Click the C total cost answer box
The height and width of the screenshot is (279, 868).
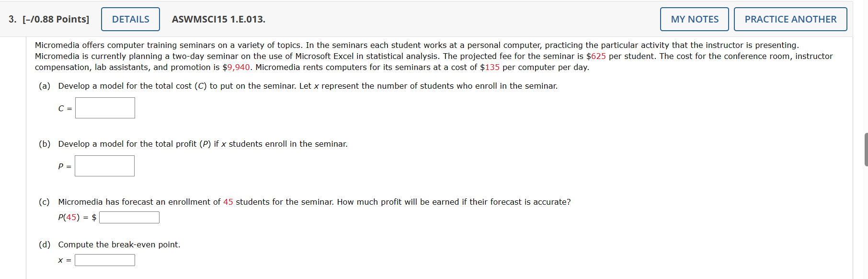[104, 107]
